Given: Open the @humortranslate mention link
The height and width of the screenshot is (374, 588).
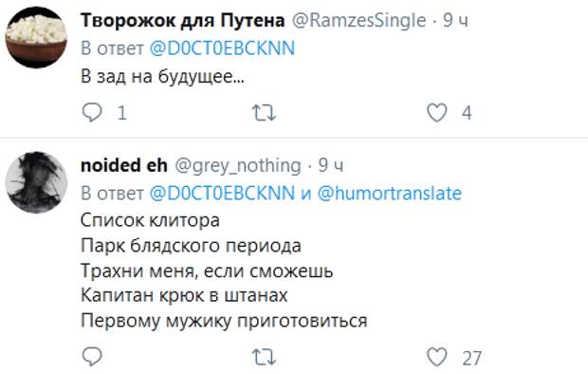Looking at the screenshot, I should tap(390, 193).
